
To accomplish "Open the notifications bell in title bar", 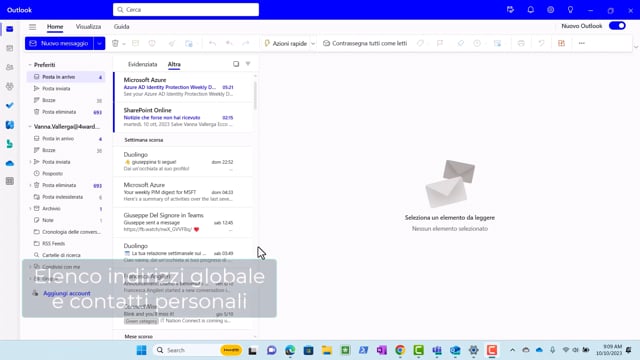I will (531, 10).
